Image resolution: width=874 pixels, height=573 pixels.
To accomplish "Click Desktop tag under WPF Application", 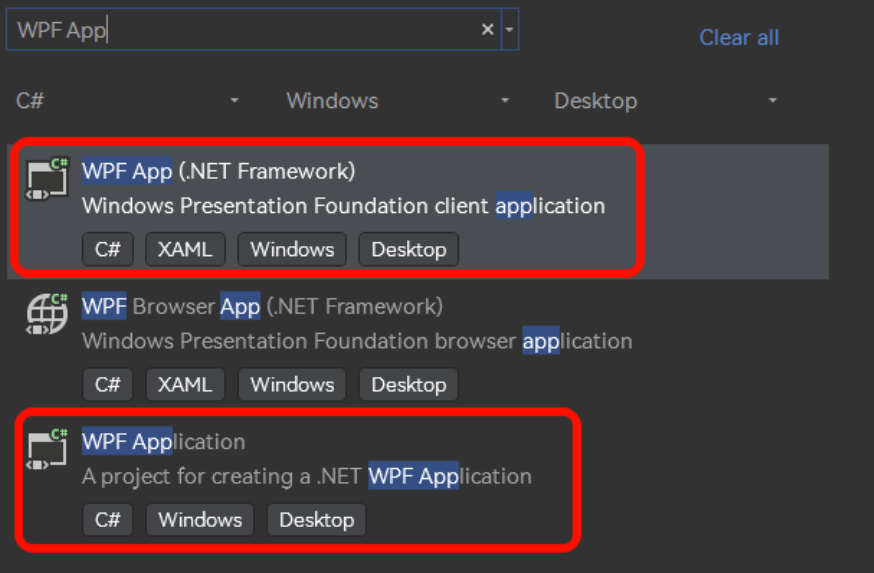I will click(317, 519).
